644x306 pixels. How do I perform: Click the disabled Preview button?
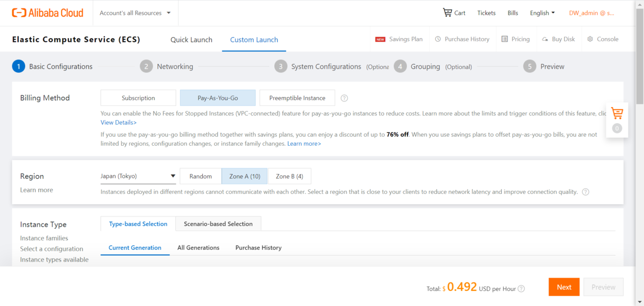point(603,287)
